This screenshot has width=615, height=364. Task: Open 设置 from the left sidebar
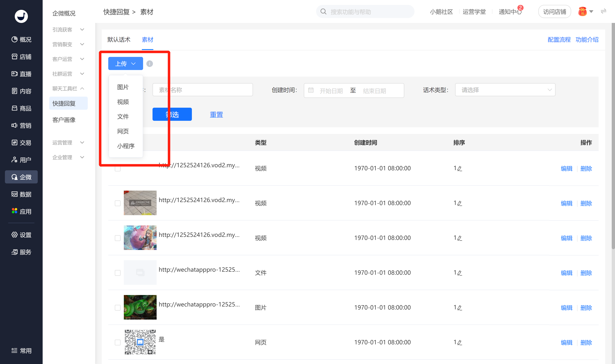(x=21, y=235)
